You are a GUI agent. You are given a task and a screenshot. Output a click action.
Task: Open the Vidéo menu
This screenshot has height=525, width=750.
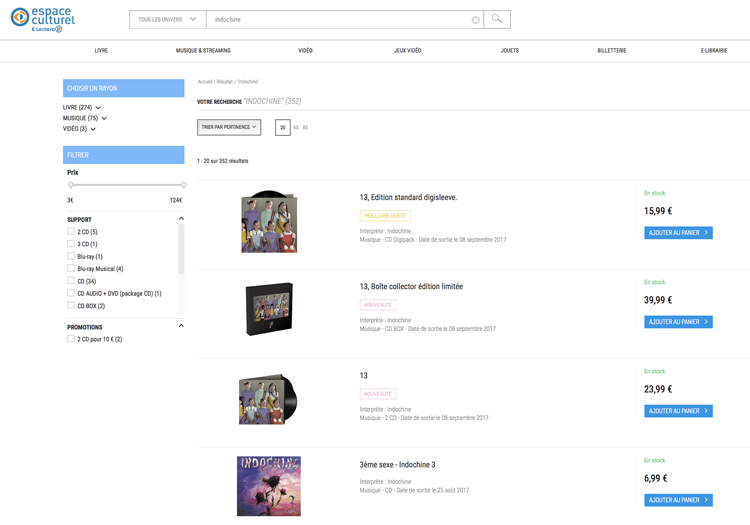point(306,51)
